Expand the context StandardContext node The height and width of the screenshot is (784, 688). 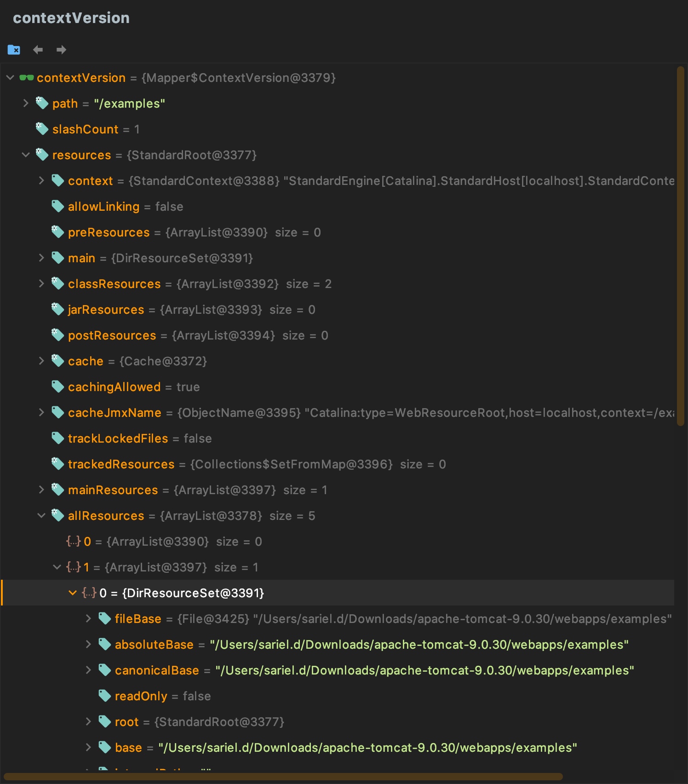[x=41, y=180]
